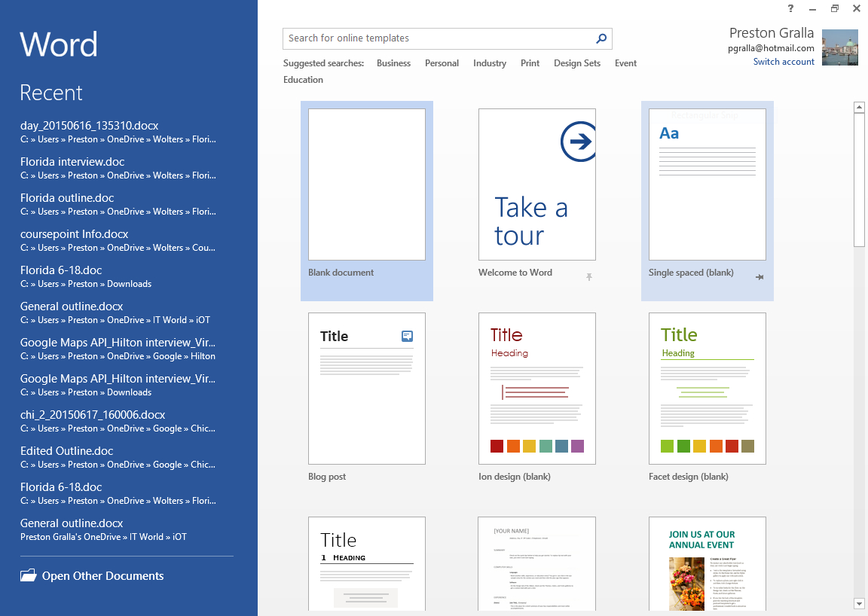
Task: Click the scrollbar up arrow
Action: 859,108
